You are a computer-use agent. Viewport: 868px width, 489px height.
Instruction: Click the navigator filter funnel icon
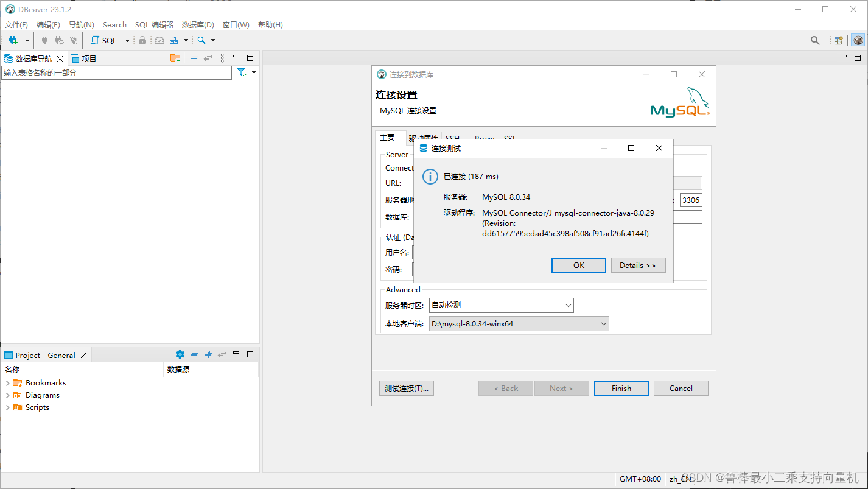pos(242,72)
